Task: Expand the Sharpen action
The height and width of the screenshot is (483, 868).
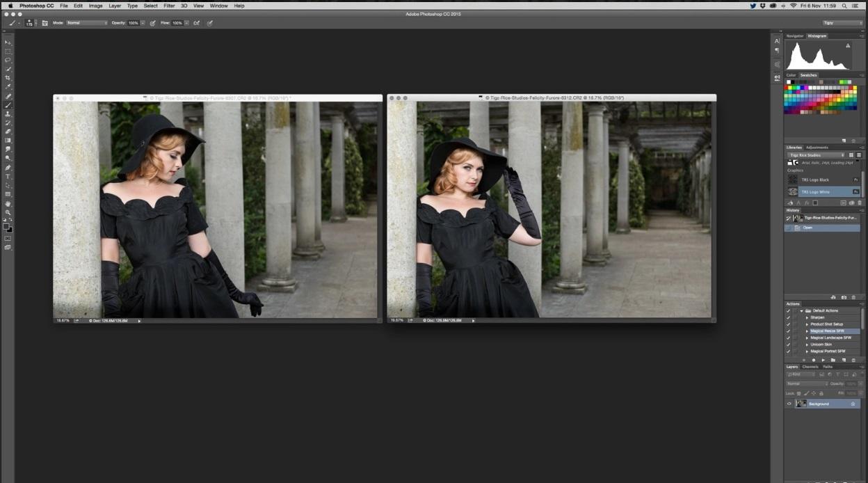Action: [807, 317]
